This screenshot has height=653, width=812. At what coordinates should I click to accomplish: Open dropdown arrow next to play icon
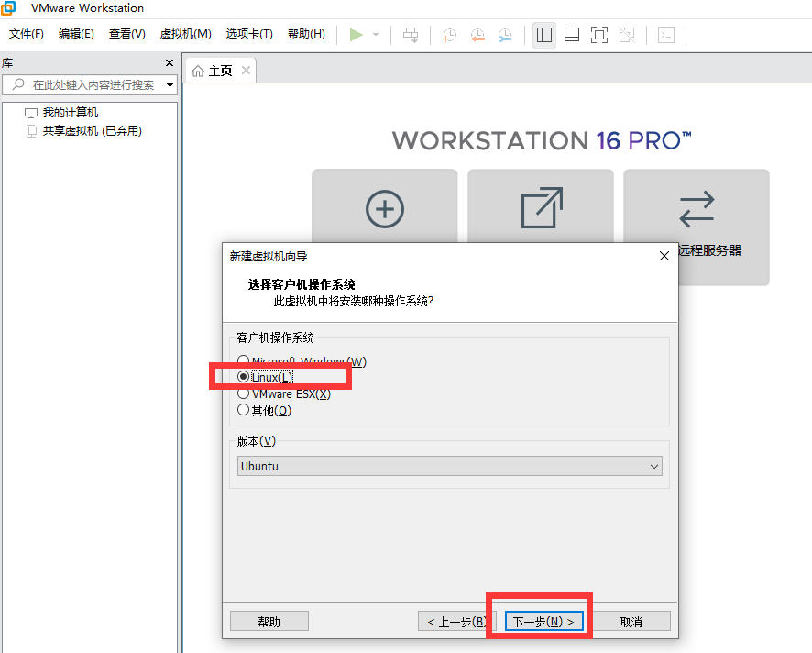(376, 35)
